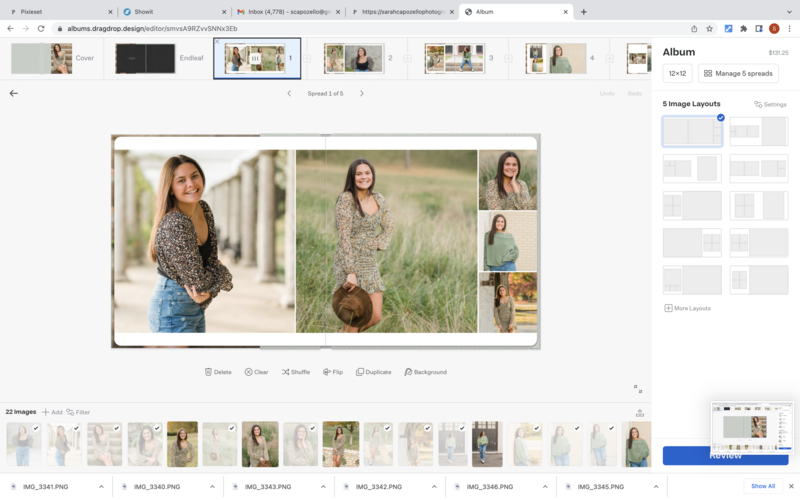Click the fullscreen expand icon below the canvas
800x500 pixels.
click(x=638, y=389)
